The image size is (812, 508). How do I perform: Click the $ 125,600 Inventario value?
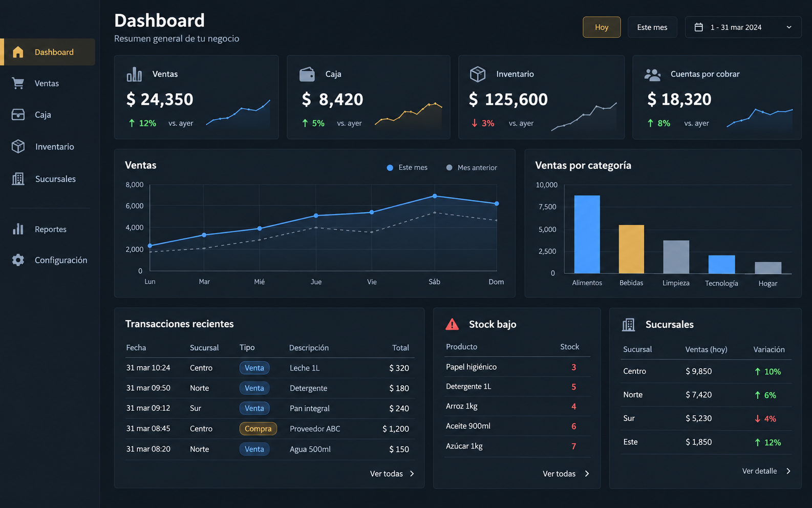(508, 99)
